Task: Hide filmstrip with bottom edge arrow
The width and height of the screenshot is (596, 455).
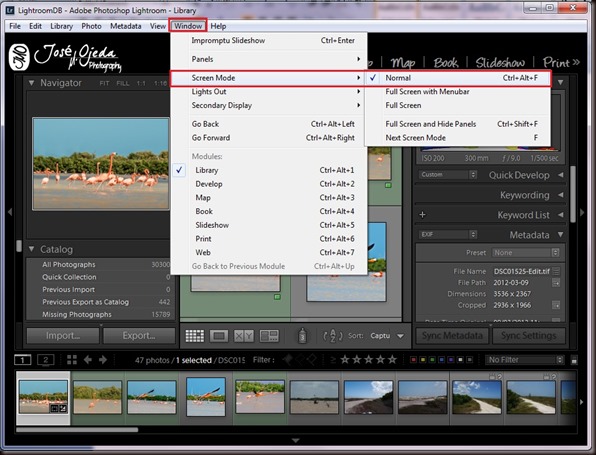Action: pos(295,441)
